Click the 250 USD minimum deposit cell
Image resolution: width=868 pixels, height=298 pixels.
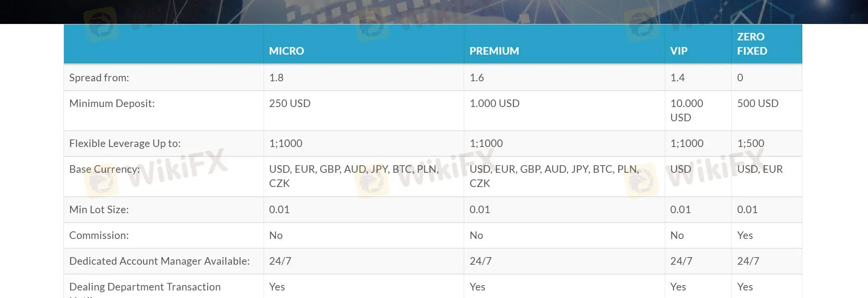click(x=290, y=103)
